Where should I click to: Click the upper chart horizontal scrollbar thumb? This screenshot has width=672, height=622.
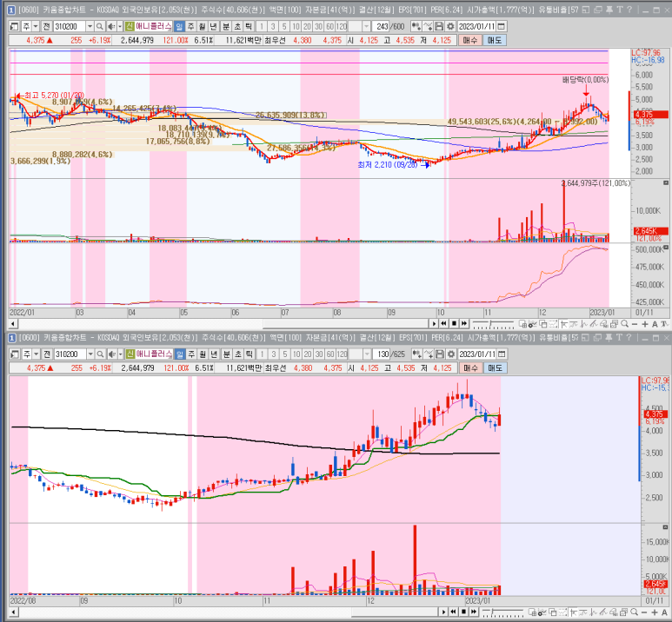click(x=345, y=324)
